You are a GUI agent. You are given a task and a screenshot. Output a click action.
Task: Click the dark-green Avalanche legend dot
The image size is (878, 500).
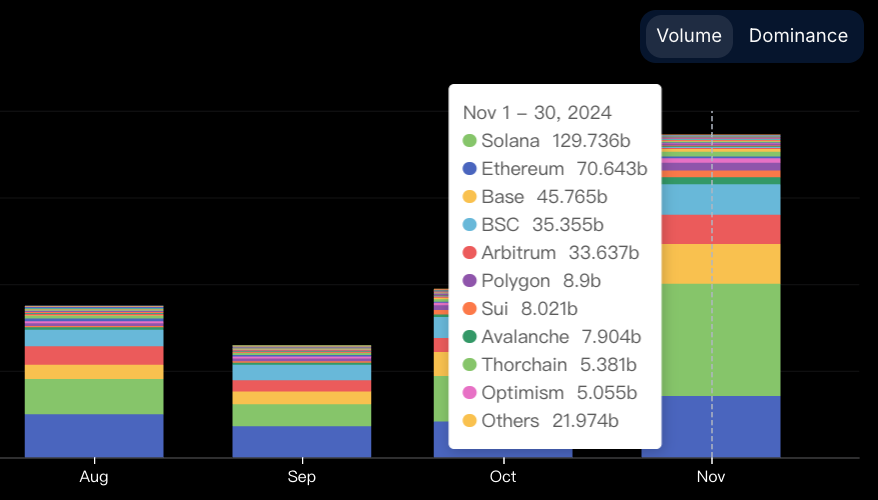[x=469, y=337]
